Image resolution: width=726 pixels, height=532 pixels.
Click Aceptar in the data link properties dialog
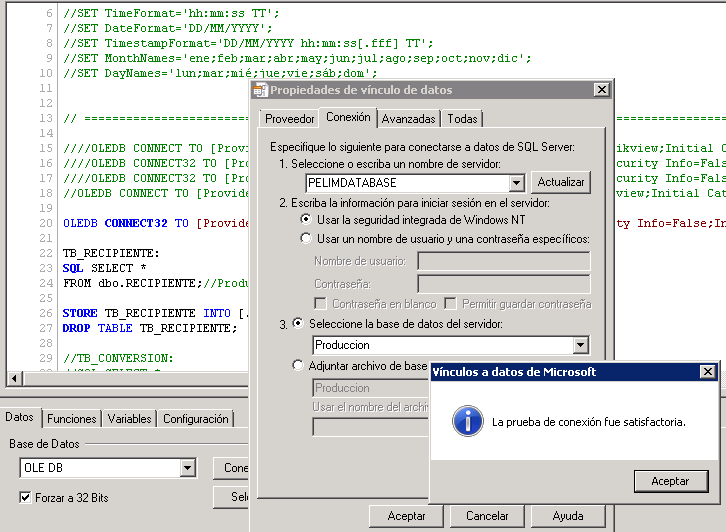pyautogui.click(x=406, y=516)
